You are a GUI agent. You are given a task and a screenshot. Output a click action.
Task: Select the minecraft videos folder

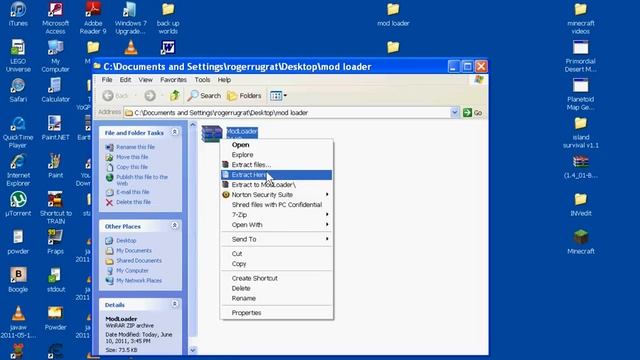(x=580, y=18)
